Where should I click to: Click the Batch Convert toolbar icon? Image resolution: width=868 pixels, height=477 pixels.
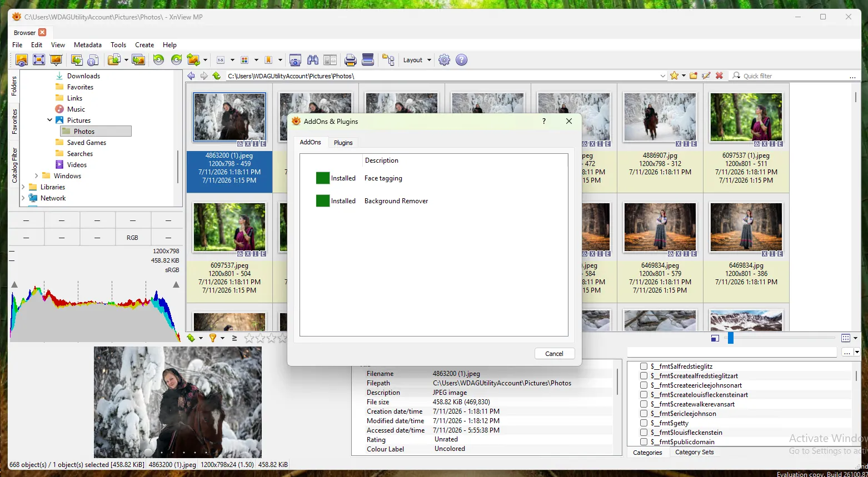point(138,60)
